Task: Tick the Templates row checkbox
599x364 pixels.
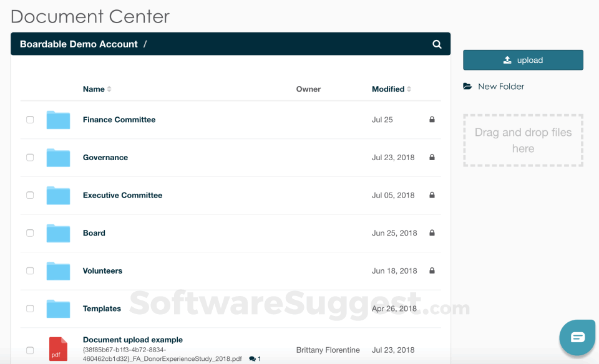Action: pyautogui.click(x=30, y=309)
